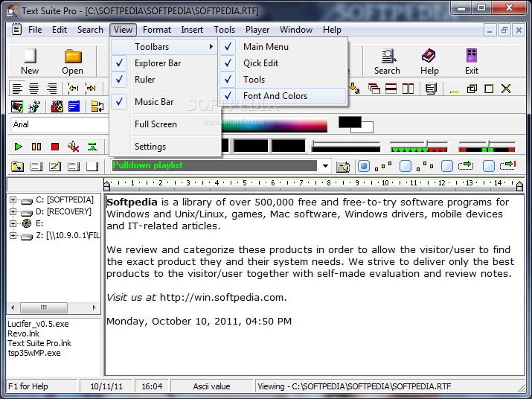This screenshot has height=399, width=532.
Task: Click the yellow folders swap icon
Action: [x=97, y=106]
